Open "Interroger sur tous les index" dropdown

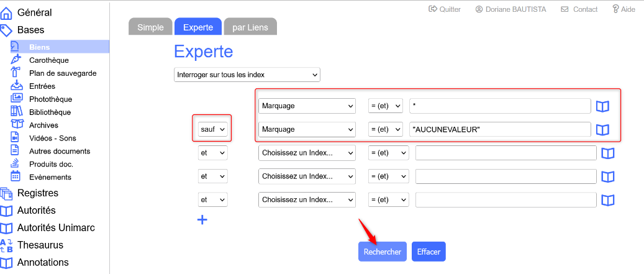(247, 75)
